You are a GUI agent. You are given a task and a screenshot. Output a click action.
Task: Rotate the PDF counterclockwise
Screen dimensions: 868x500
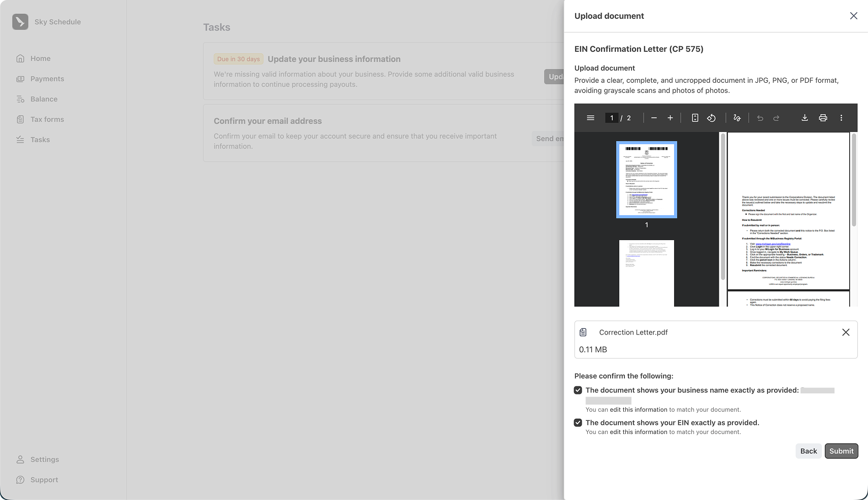pyautogui.click(x=711, y=118)
